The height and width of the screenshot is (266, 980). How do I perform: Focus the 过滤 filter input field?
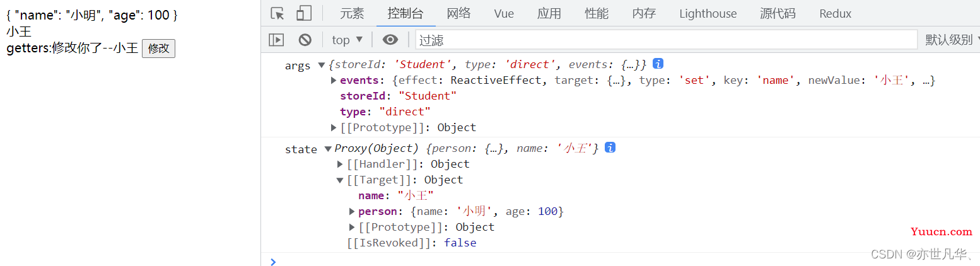(666, 40)
